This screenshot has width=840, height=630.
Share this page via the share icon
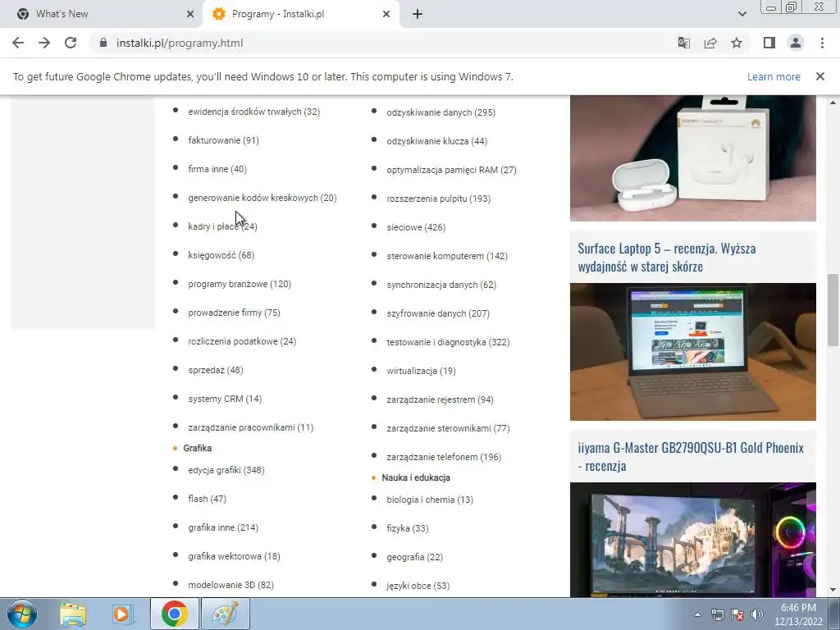tap(710, 43)
